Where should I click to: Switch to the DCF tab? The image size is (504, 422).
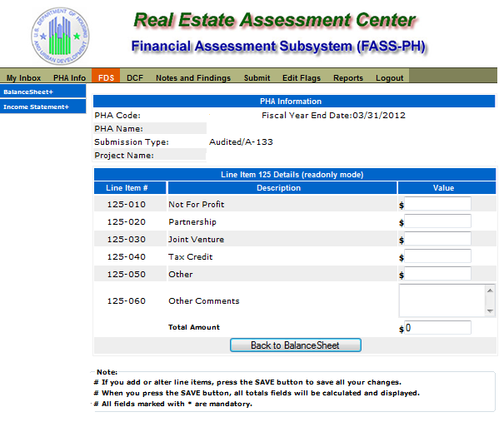pyautogui.click(x=135, y=78)
